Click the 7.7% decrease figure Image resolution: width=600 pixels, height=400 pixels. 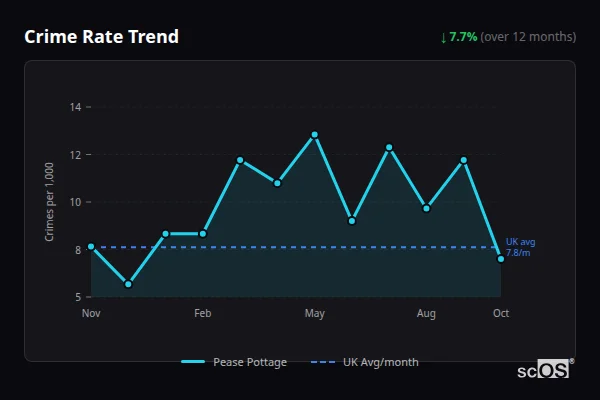[463, 37]
